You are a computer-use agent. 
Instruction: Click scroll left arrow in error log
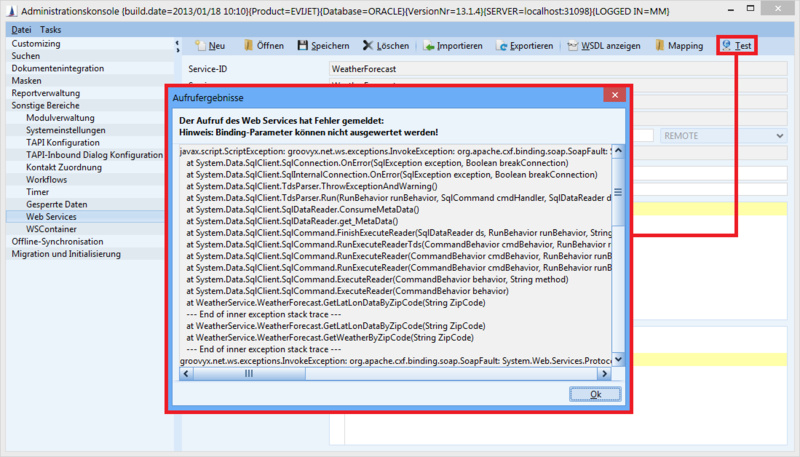point(186,374)
